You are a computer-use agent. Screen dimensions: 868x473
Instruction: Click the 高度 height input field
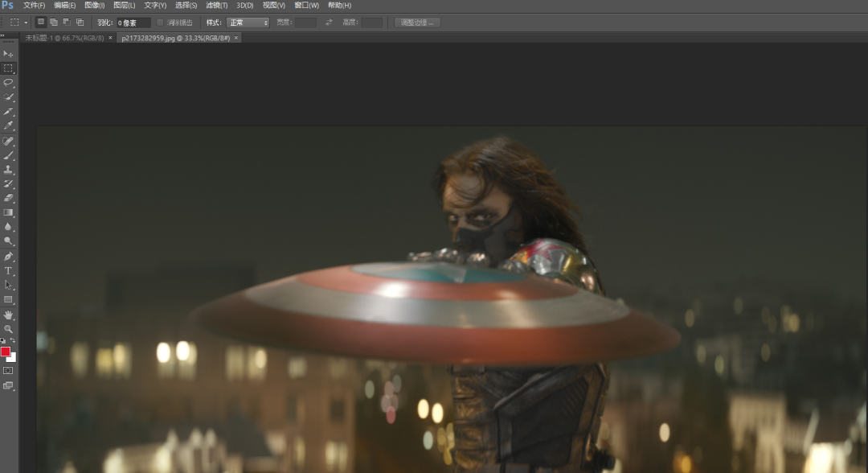tap(372, 23)
